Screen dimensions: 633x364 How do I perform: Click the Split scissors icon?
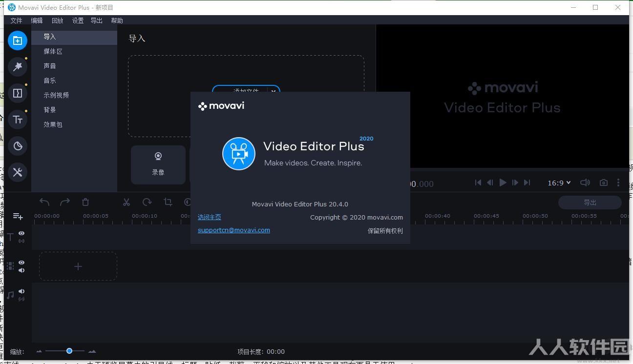click(x=127, y=202)
